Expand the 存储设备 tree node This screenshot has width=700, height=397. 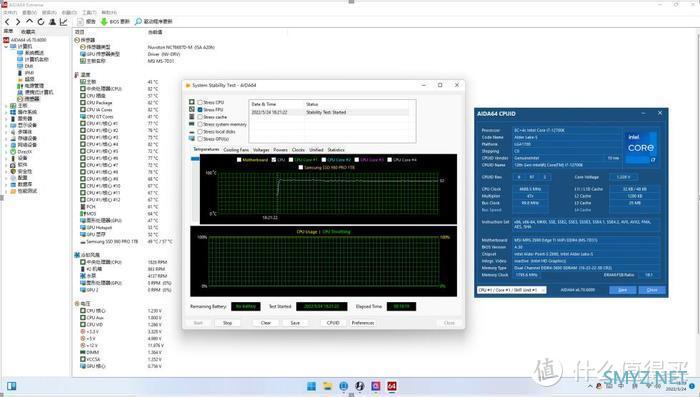pos(6,138)
